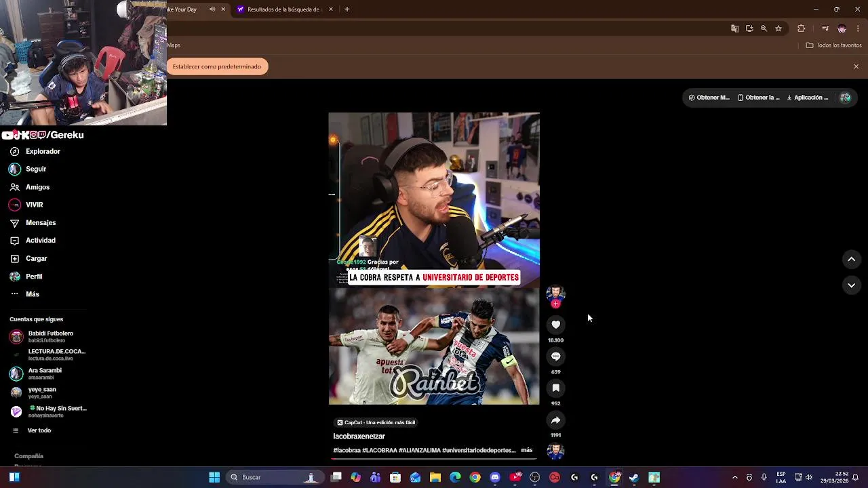Open the CapCut Una edición más fácil tag

pyautogui.click(x=376, y=422)
